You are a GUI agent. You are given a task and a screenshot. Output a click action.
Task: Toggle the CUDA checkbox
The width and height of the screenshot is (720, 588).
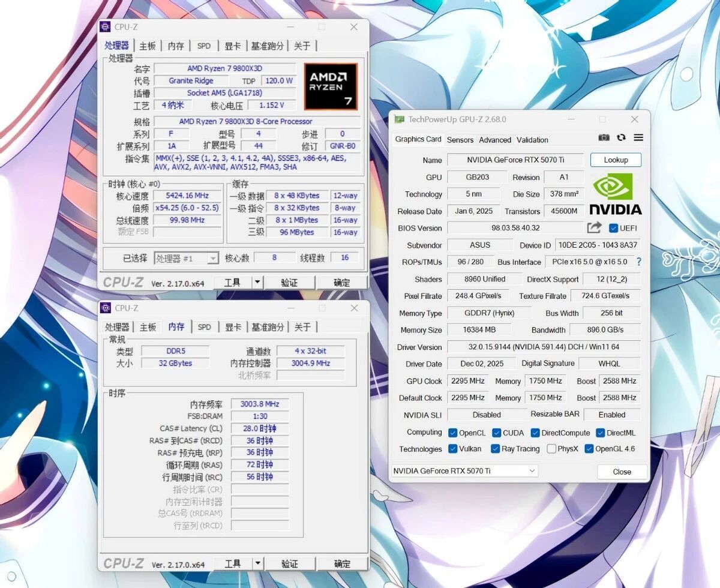tap(497, 433)
